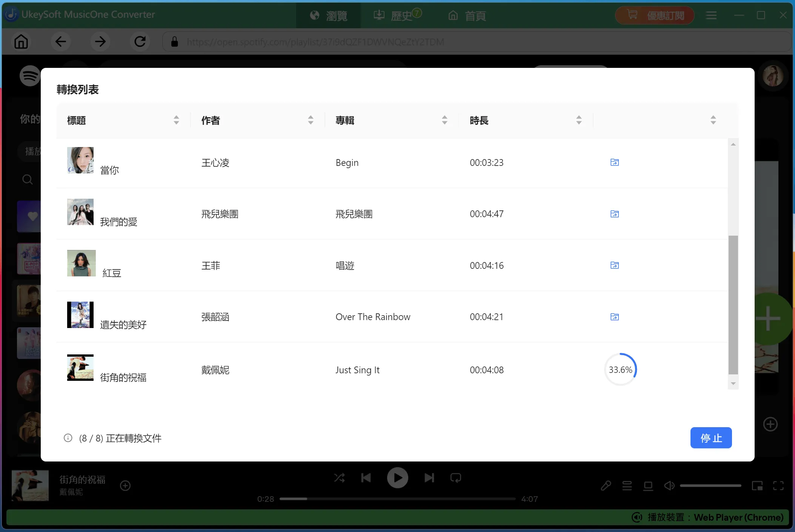Go forward with the forward arrow
Viewport: 795px width, 532px height.
100,41
